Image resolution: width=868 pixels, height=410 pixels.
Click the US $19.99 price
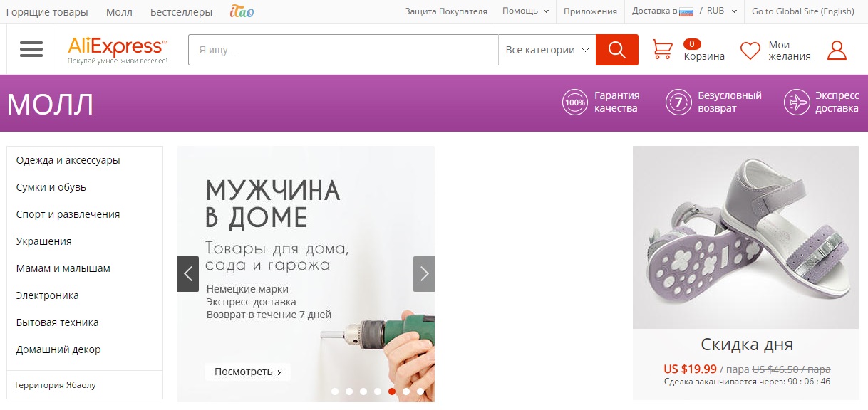click(690, 369)
